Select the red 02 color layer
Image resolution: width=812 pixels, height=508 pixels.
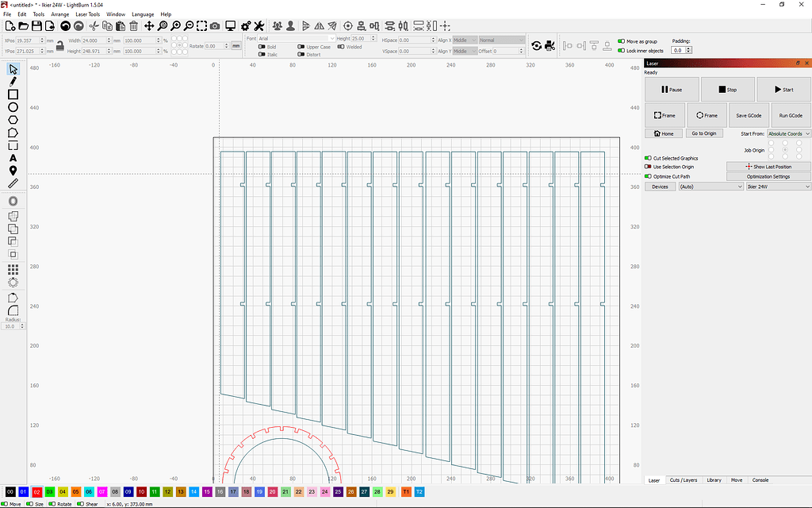tap(36, 491)
